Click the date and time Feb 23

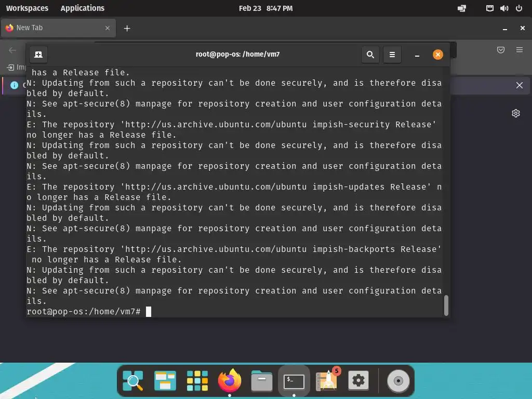(x=265, y=8)
